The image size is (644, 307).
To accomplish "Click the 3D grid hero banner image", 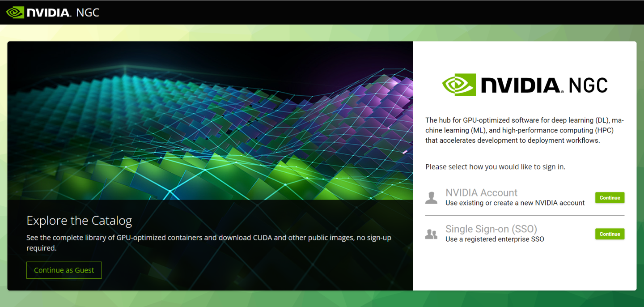I will click(210, 121).
